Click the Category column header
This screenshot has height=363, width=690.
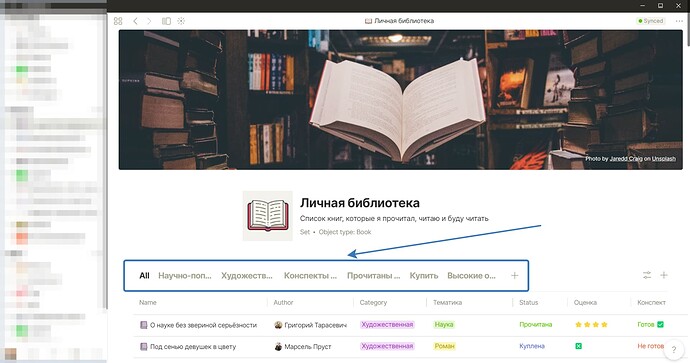point(373,303)
